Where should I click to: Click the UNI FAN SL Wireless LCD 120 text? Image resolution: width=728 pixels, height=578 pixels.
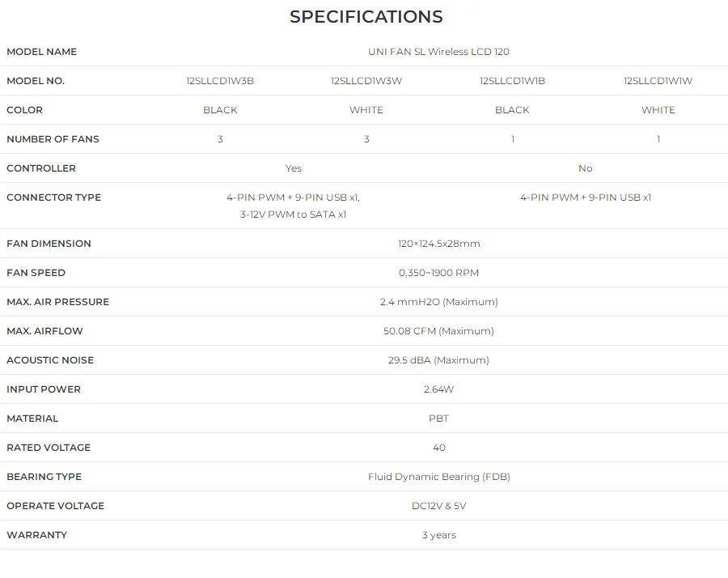pos(438,52)
